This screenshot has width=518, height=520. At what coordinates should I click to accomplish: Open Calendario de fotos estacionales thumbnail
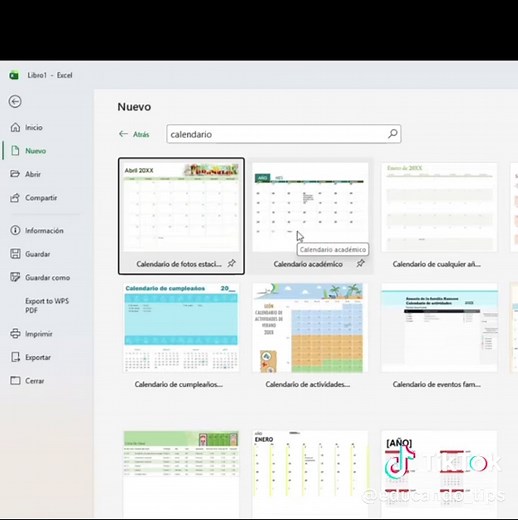coord(181,207)
